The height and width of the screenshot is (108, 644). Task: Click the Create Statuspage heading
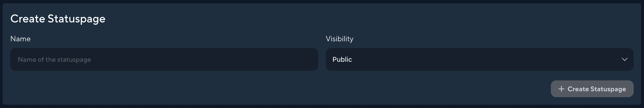(58, 19)
